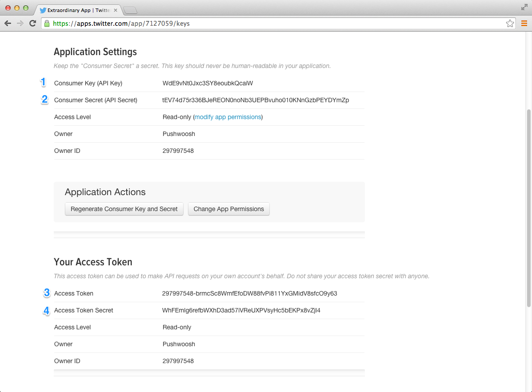This screenshot has height=392, width=532.
Task: Click the Access Token value starting 297997548-brmc
Action: pos(250,294)
